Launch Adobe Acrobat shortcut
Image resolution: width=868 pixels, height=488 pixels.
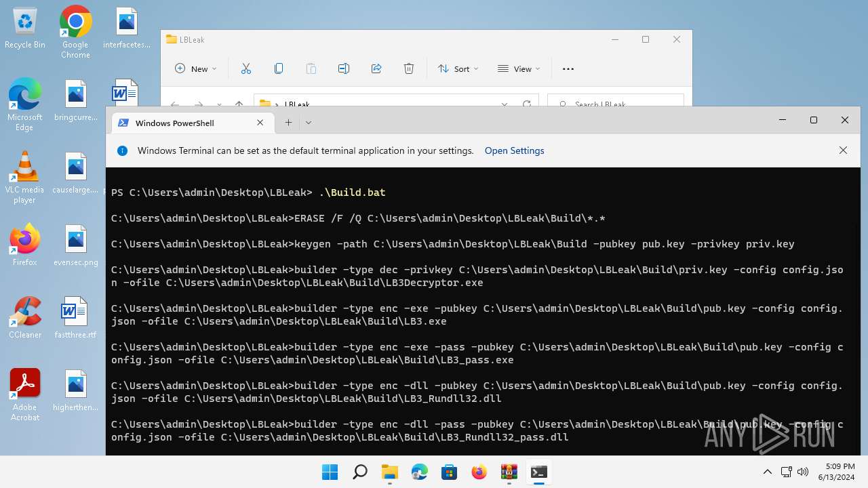[25, 395]
